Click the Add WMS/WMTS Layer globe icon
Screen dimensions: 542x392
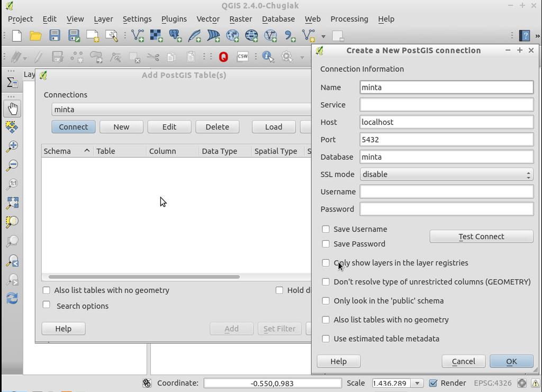232,35
